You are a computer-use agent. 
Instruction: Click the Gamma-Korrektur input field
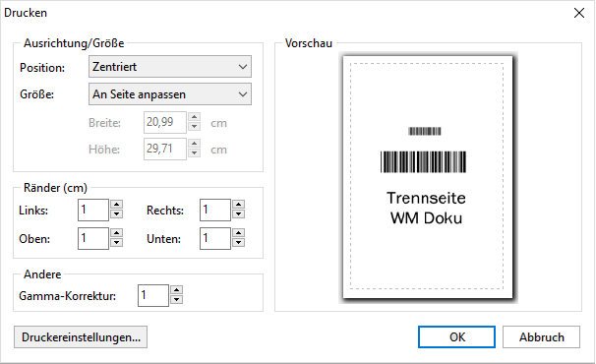153,295
